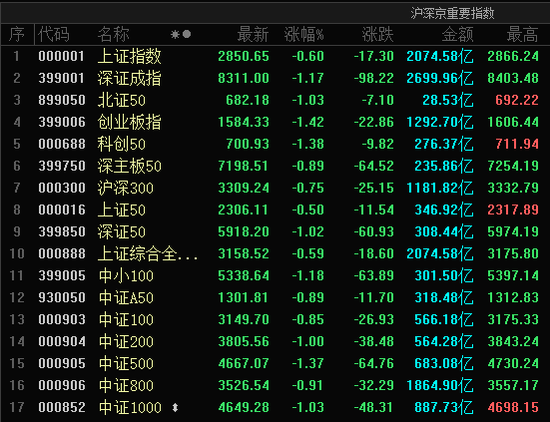This screenshot has width=550, height=422.
Task: Click code 399001
Action: [x=62, y=78]
